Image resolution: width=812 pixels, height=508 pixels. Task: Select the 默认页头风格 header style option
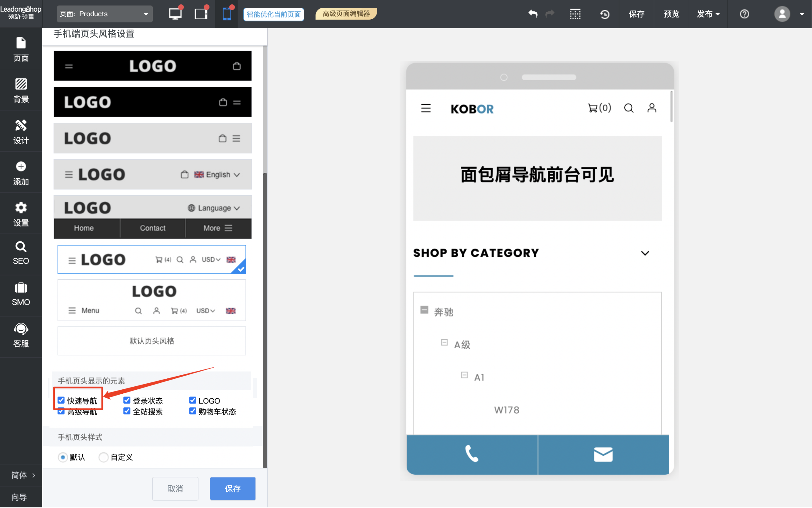pyautogui.click(x=152, y=341)
